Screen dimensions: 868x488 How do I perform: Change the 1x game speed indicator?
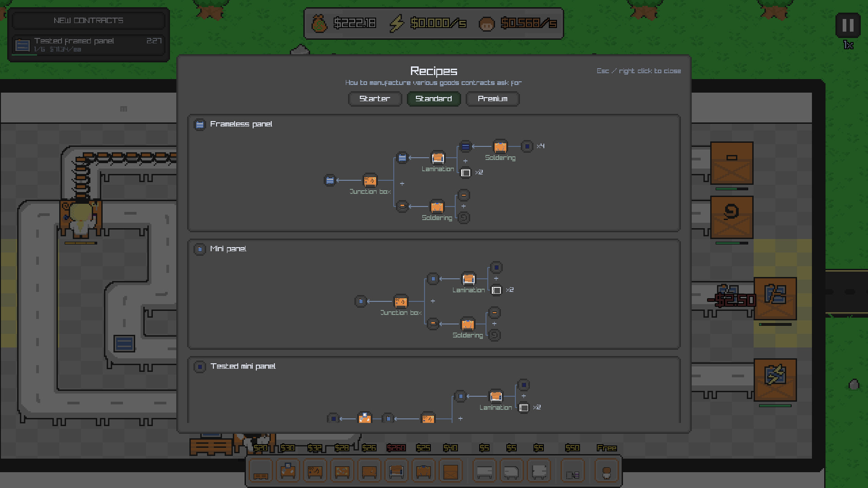(848, 45)
